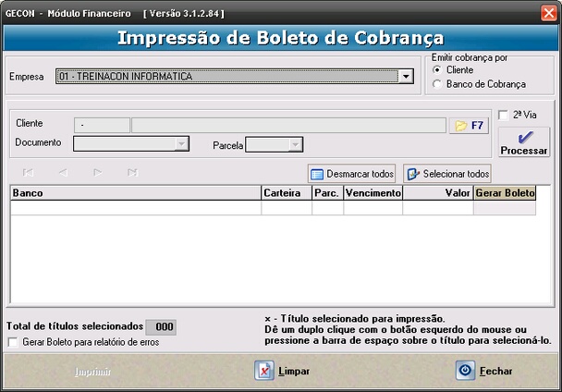Viewport: 562px width, 392px height.
Task: Click the Valor column header
Action: point(438,193)
